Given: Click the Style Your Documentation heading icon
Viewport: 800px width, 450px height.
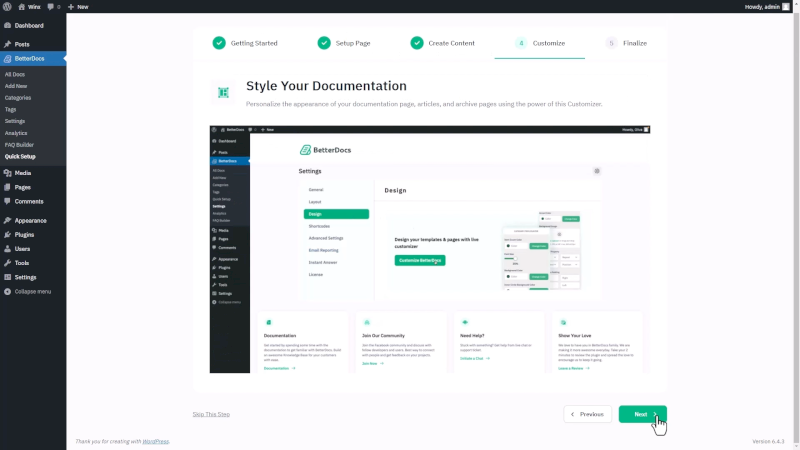Looking at the screenshot, I should click(x=223, y=92).
